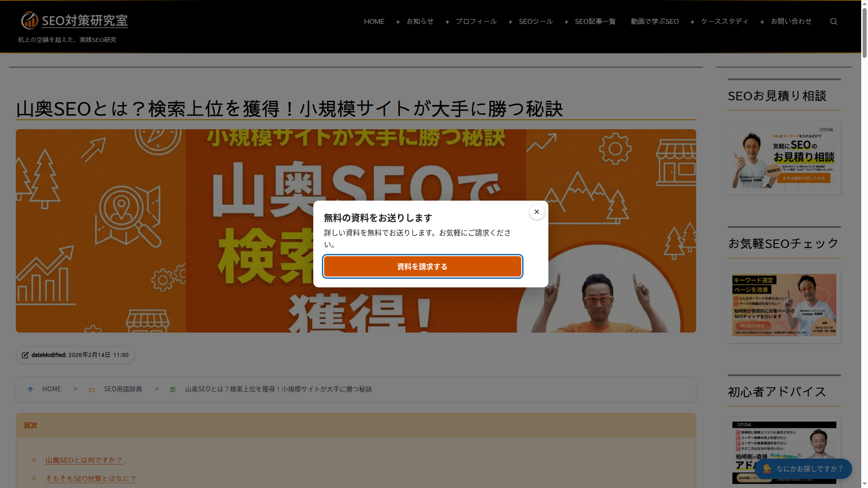
Task: Open the お問い合わせ menu item
Action: pos(791,22)
